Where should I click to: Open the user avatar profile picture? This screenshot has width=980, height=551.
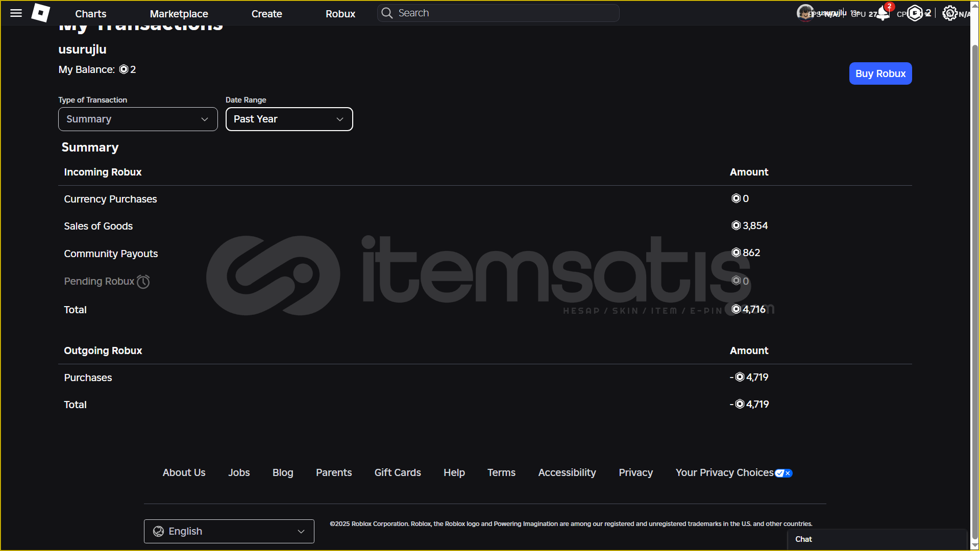pyautogui.click(x=805, y=12)
